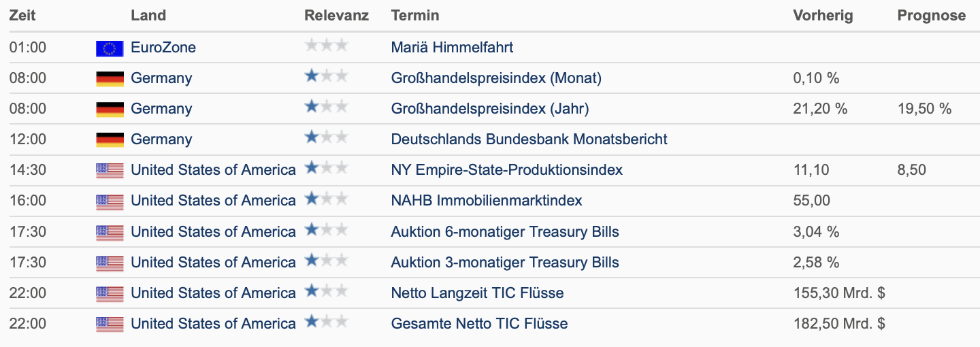Click relevance stars for Mariä Himmelfahrt
The image size is (980, 347).
pos(326,46)
